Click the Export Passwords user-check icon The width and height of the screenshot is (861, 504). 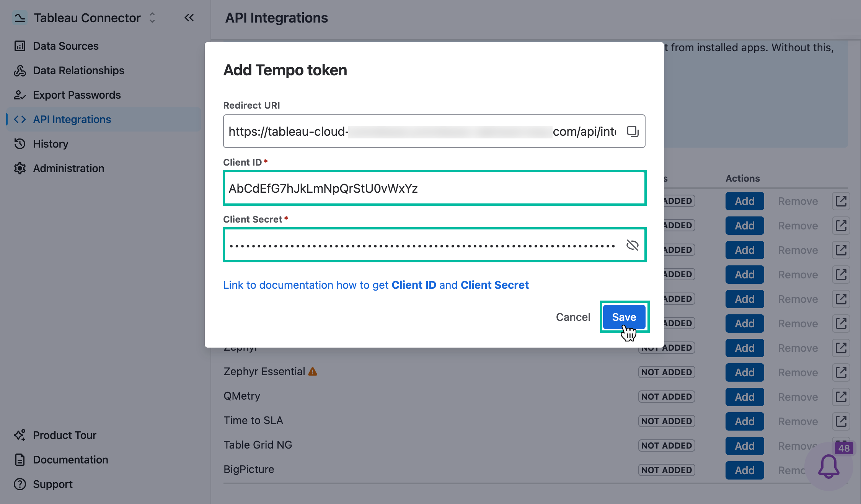click(20, 95)
